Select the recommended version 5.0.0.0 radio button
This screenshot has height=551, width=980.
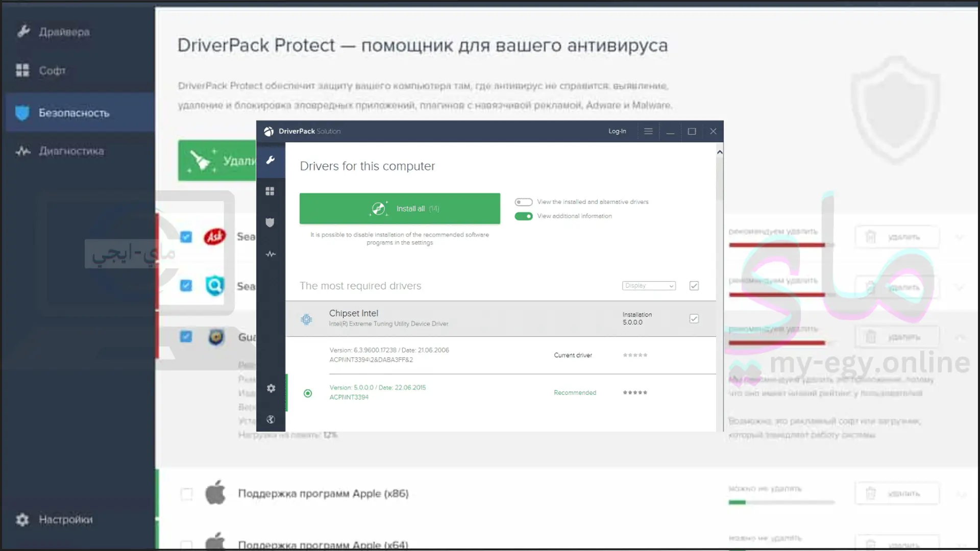click(308, 393)
